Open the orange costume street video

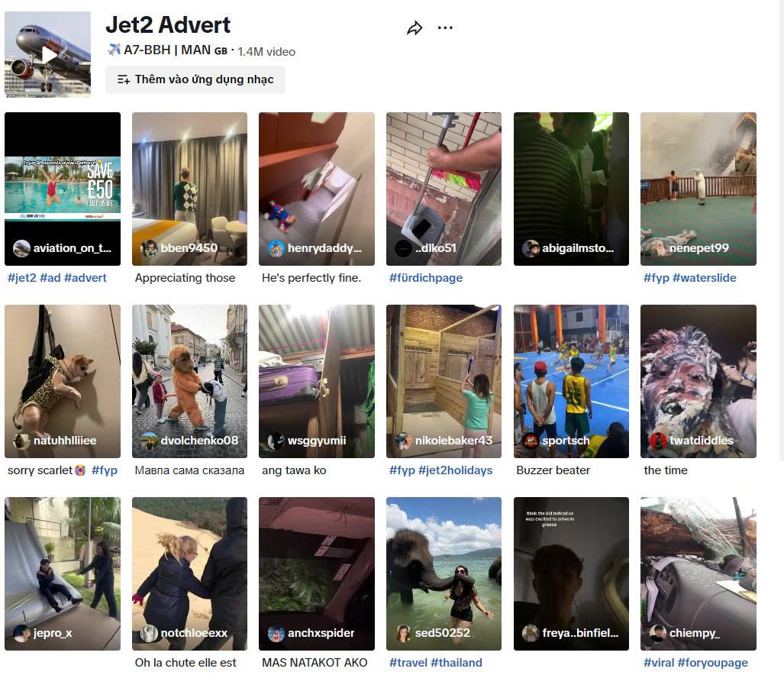(189, 381)
